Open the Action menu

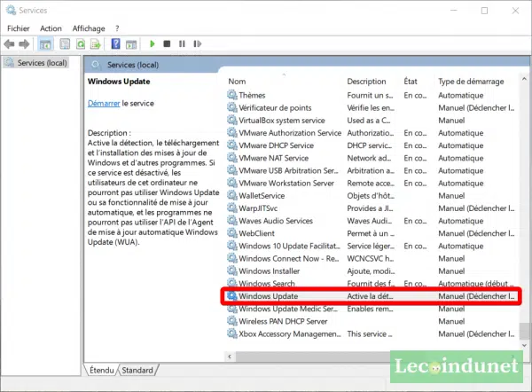51,28
